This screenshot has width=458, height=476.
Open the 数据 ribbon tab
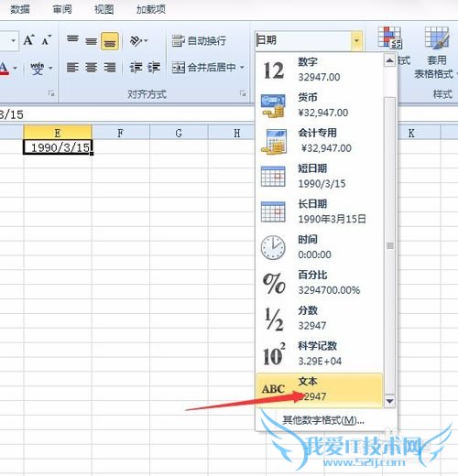tap(20, 9)
